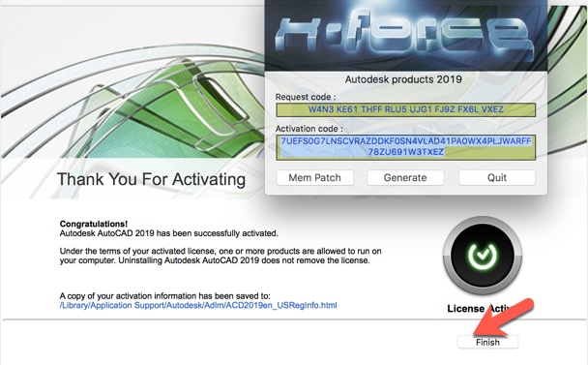Select the Mem Patch button
Image resolution: width=588 pixels, height=365 pixels.
coord(314,177)
